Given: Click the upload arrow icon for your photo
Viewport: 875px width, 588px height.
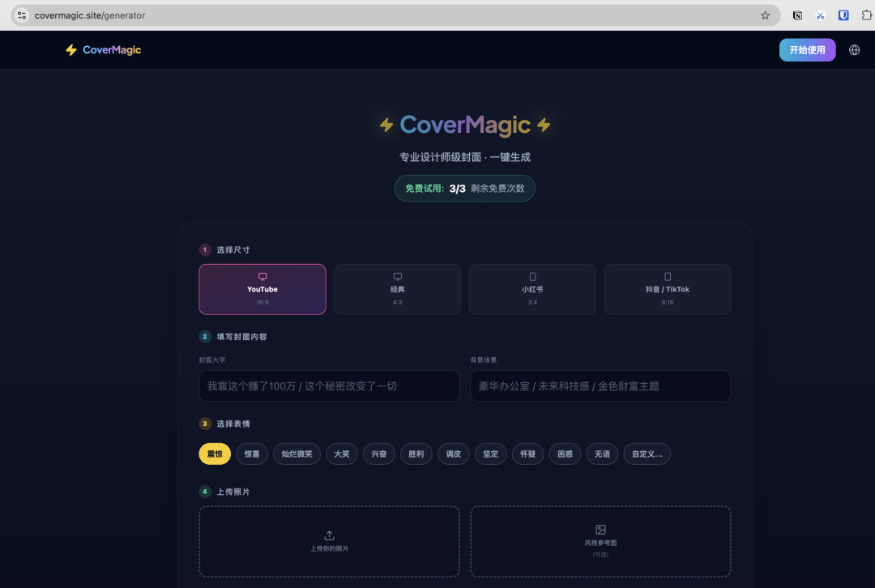Looking at the screenshot, I should click(329, 535).
